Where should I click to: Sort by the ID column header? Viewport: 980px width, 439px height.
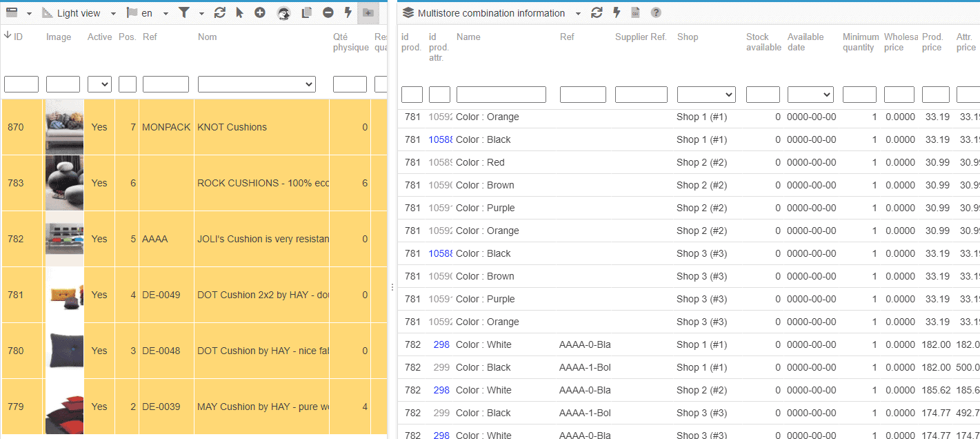pyautogui.click(x=14, y=37)
